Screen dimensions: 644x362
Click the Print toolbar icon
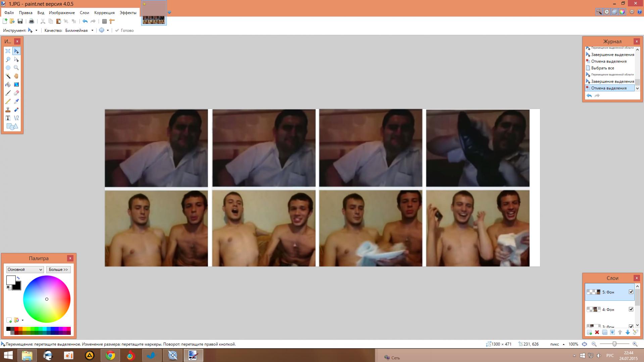(x=32, y=21)
